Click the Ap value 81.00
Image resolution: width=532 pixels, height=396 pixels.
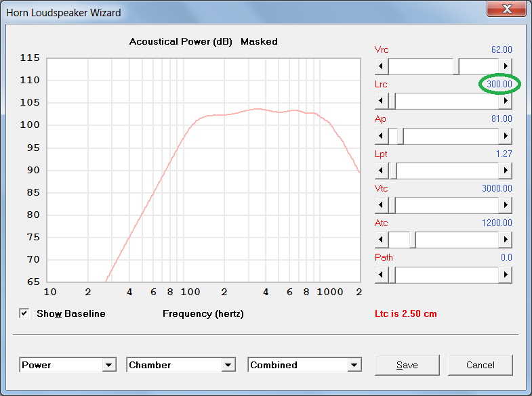[502, 118]
